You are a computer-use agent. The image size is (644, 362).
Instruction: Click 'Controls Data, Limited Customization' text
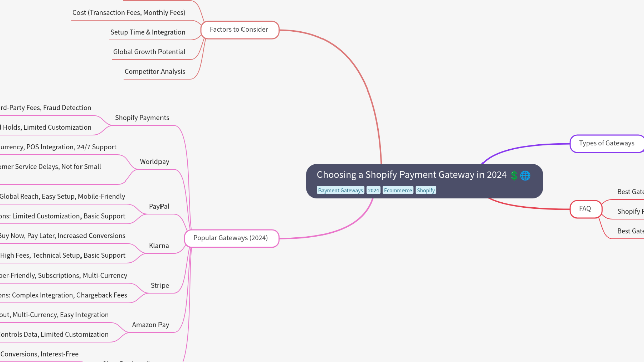[x=54, y=334]
